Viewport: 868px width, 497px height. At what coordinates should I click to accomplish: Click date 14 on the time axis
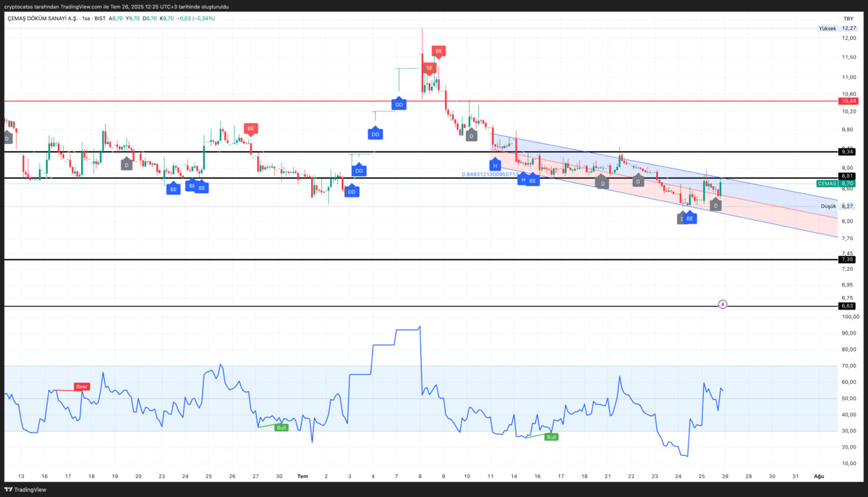pyautogui.click(x=514, y=476)
